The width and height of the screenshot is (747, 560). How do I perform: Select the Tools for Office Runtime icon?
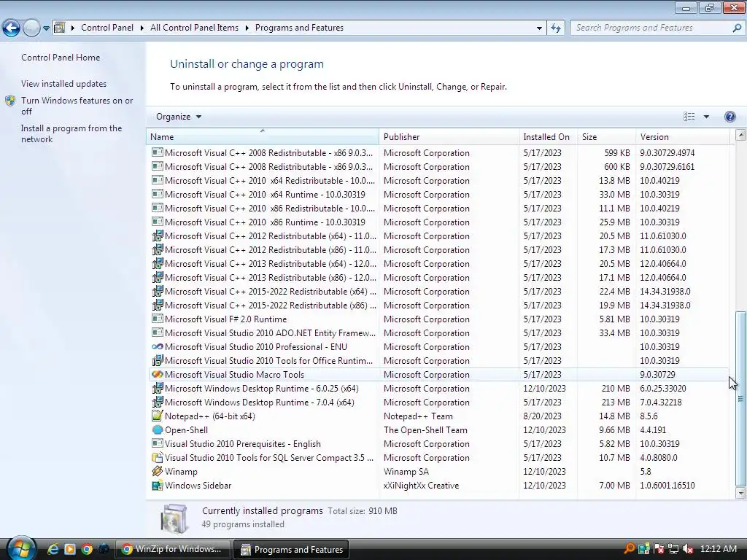pos(158,360)
